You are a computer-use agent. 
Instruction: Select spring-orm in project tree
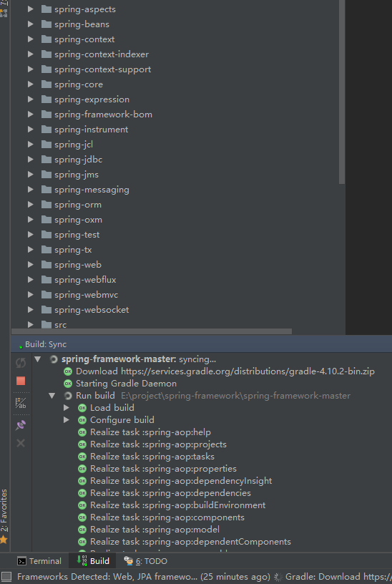(78, 205)
